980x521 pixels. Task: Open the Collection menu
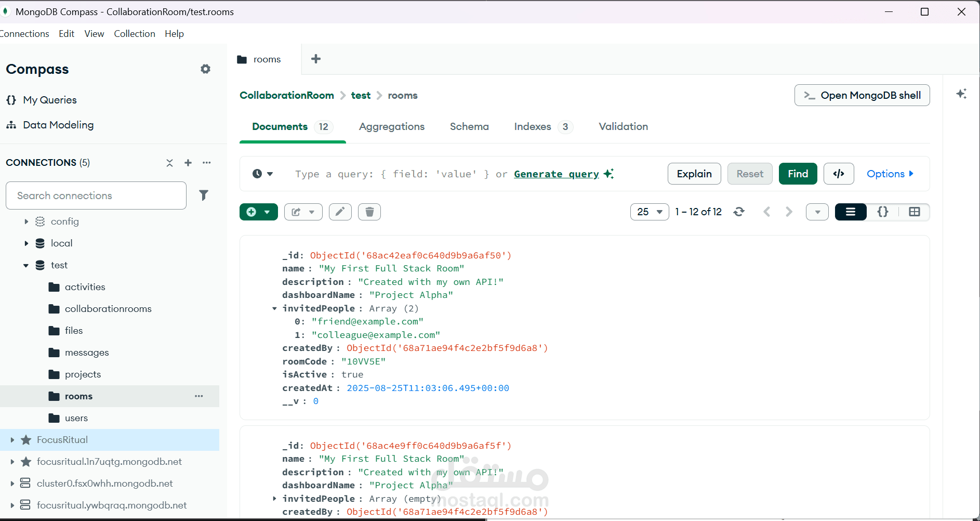135,34
